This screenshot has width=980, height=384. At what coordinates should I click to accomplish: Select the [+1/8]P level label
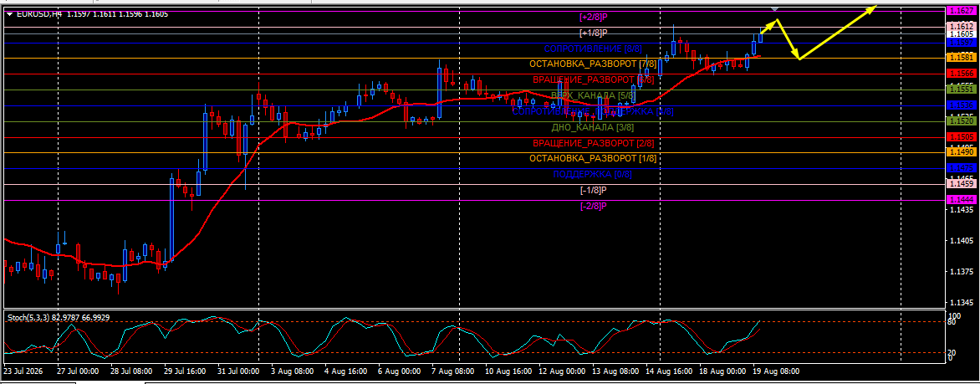point(593,33)
